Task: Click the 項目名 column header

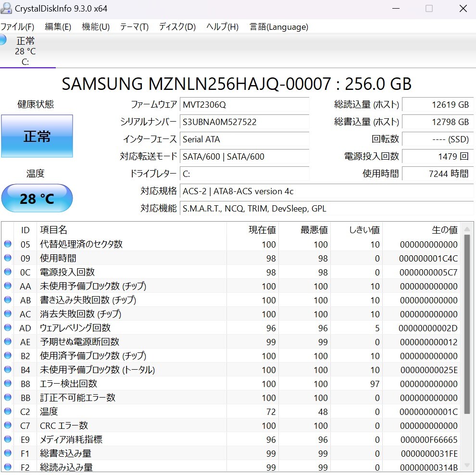Action: 132,230
